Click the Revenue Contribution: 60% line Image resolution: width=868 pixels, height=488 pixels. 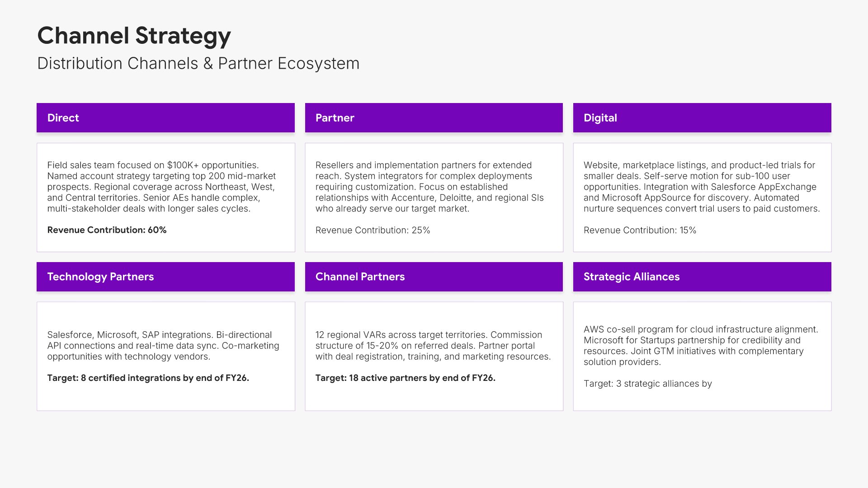(107, 230)
